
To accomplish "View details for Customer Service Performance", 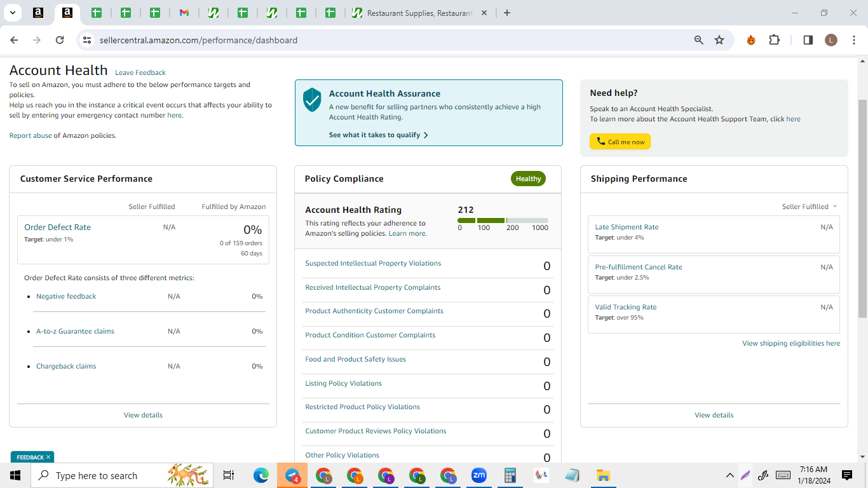I will 143,415.
